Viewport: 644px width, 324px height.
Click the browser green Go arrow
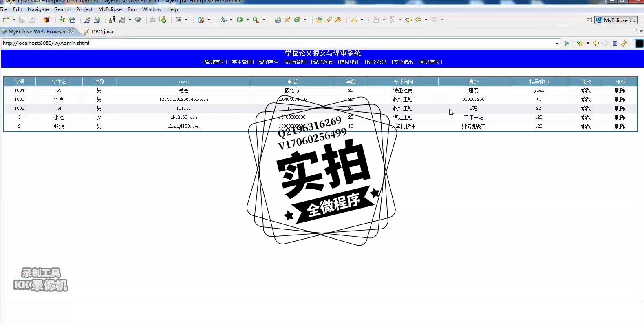567,43
